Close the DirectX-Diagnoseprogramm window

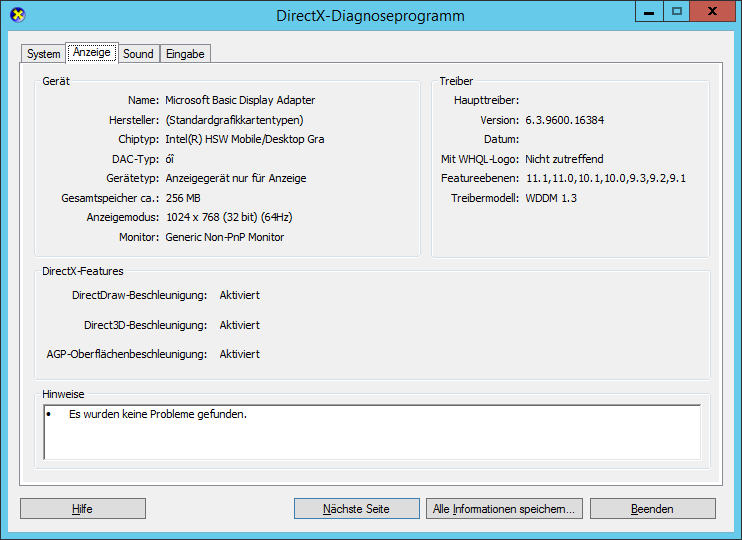tap(712, 12)
